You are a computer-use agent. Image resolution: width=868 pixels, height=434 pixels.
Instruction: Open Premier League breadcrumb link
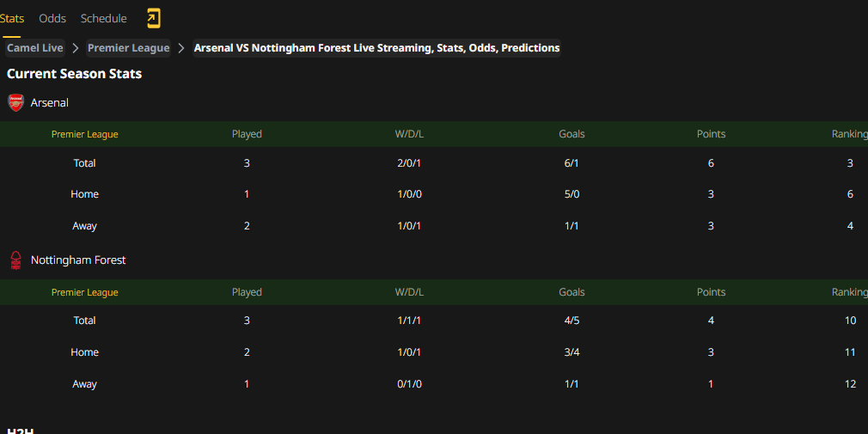[x=128, y=48]
